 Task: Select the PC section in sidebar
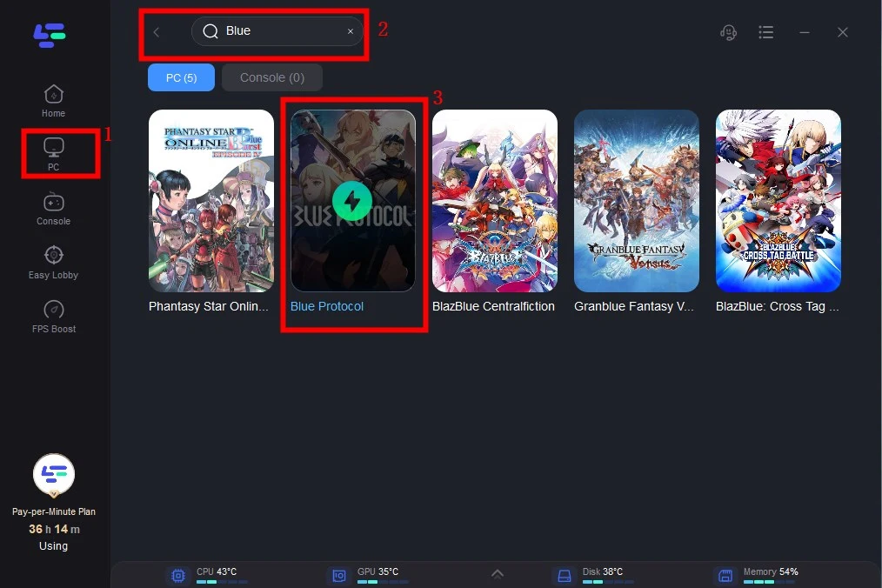click(x=53, y=154)
